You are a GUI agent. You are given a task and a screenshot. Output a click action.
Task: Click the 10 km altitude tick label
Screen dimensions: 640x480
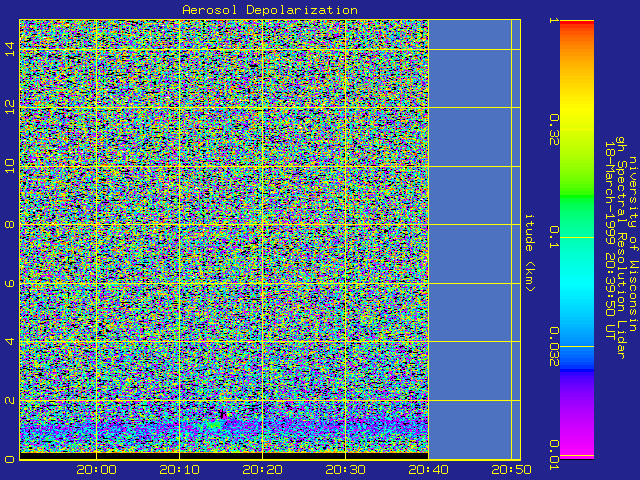coord(10,166)
